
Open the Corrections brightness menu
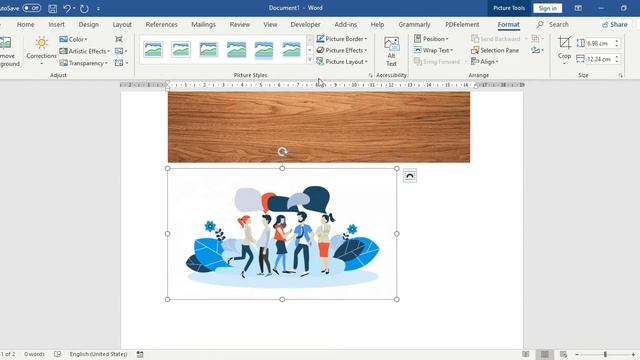pos(41,51)
